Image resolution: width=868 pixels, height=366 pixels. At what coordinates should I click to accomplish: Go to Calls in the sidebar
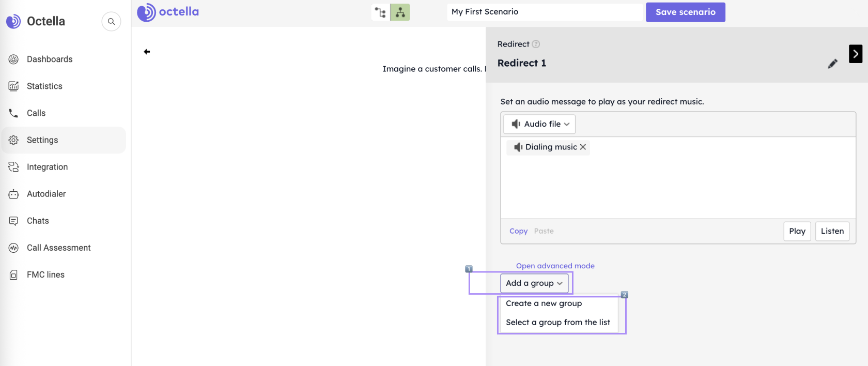(36, 113)
